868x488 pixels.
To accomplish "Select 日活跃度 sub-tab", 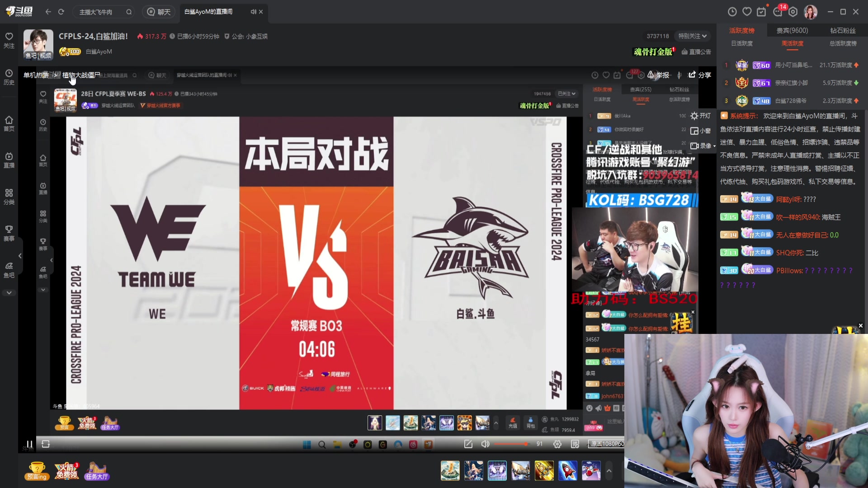I will [742, 43].
